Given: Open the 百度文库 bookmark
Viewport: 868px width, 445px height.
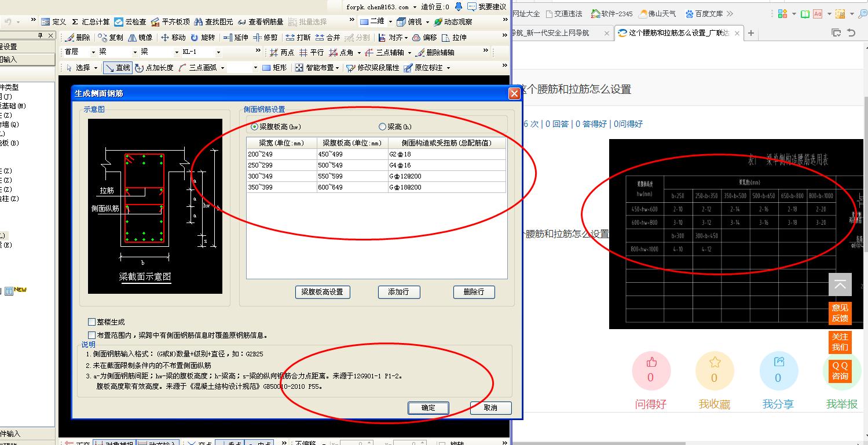Looking at the screenshot, I should [x=704, y=13].
